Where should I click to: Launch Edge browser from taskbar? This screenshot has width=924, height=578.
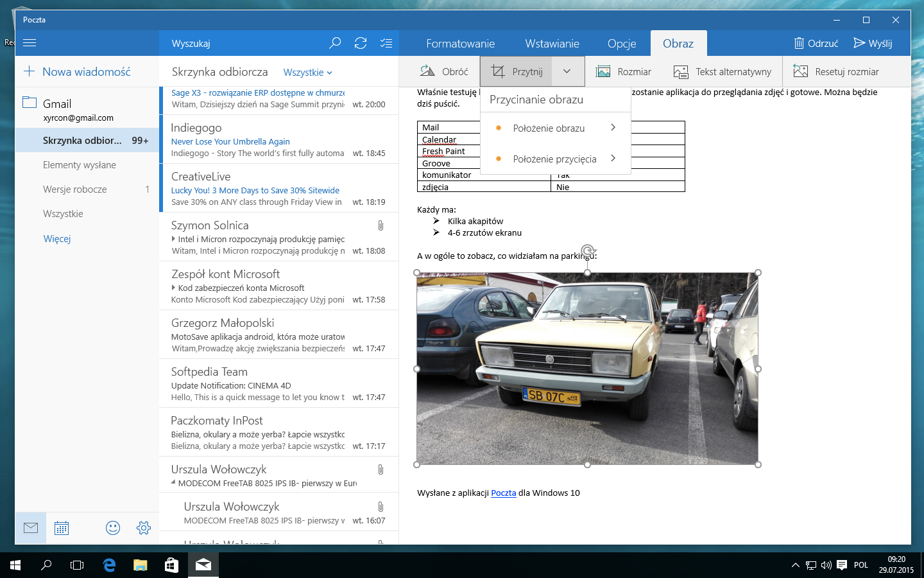pos(109,565)
